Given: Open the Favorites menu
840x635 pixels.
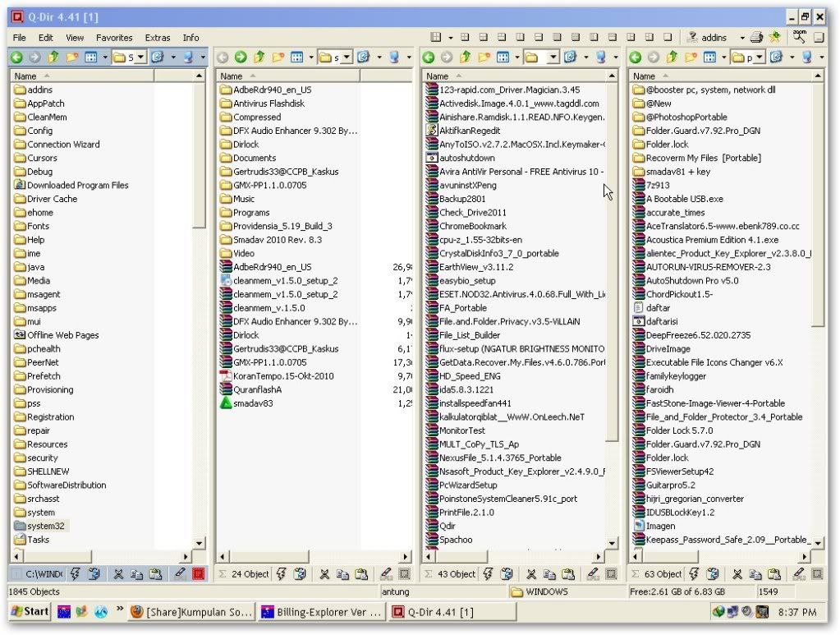Looking at the screenshot, I should coord(114,38).
